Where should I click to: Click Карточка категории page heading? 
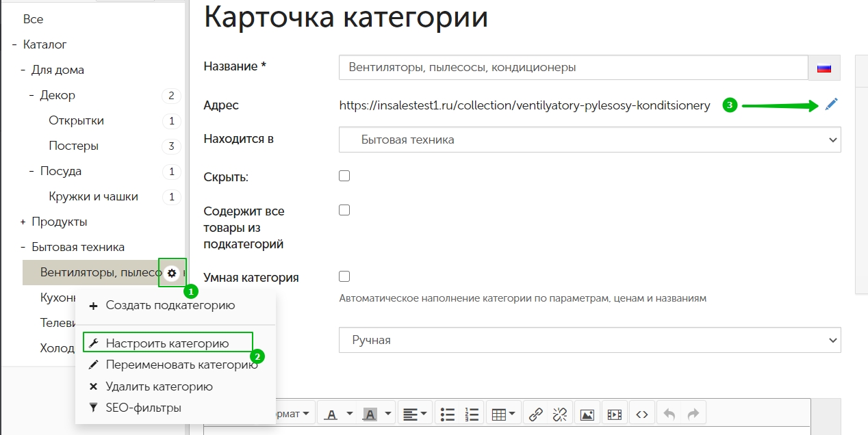click(346, 18)
